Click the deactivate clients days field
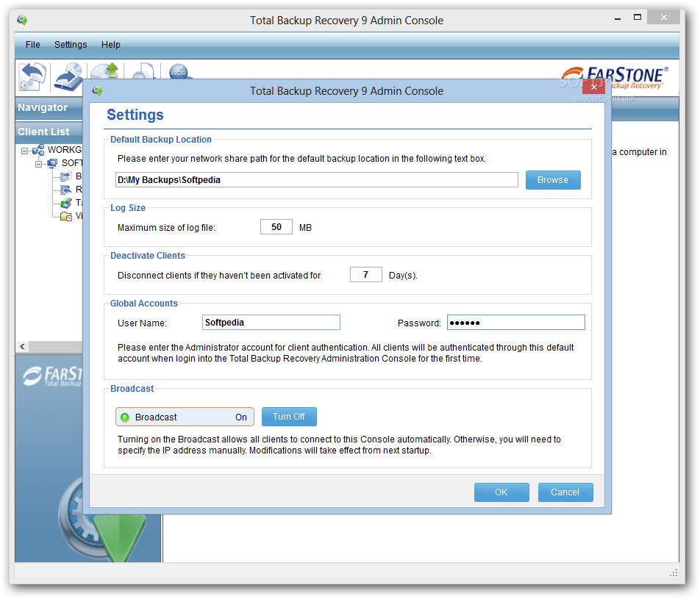Screen dimensions: 700x599 [x=365, y=274]
